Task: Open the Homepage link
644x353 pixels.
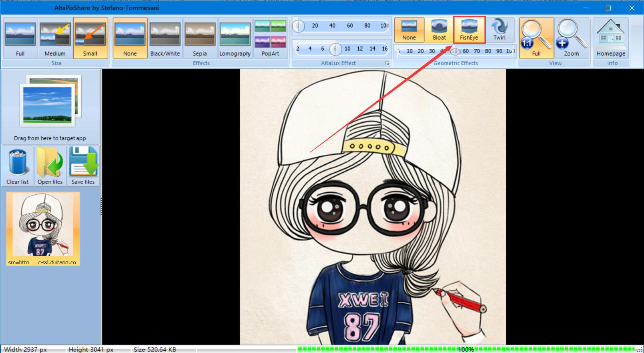Action: pos(611,38)
